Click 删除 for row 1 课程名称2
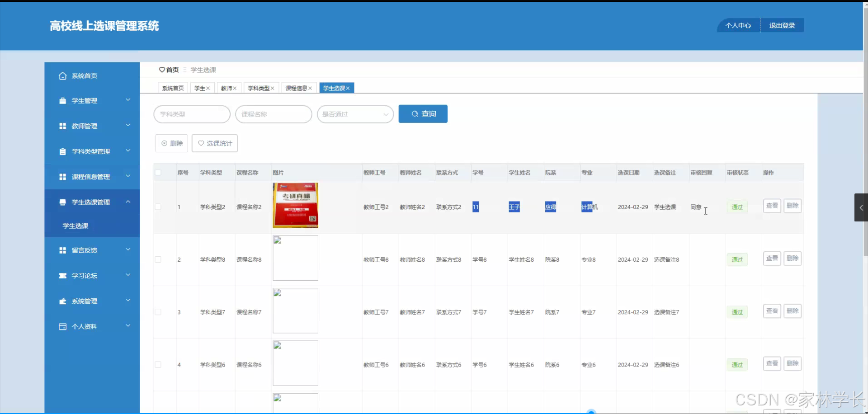Viewport: 868px width, 414px height. coord(793,206)
